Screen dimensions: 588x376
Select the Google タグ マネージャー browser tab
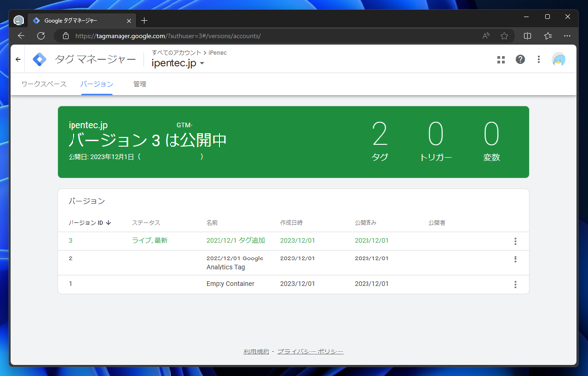click(81, 21)
